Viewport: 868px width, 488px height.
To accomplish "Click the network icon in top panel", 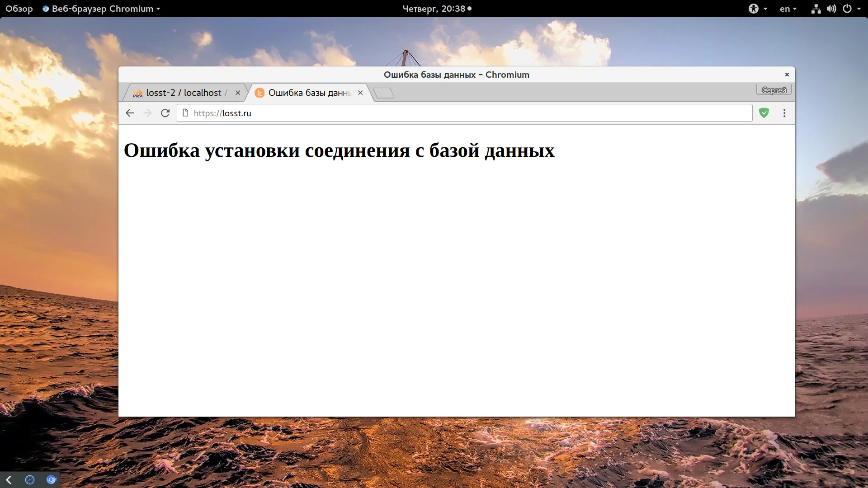I will 816,9.
